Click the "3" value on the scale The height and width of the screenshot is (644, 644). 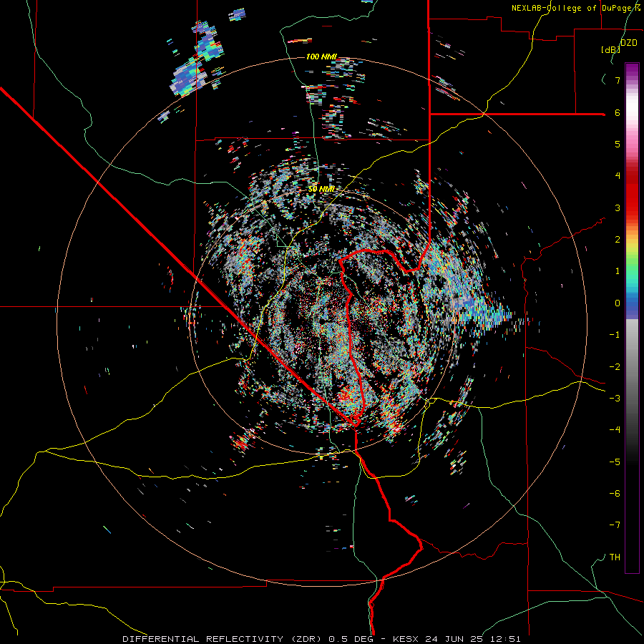pyautogui.click(x=618, y=208)
